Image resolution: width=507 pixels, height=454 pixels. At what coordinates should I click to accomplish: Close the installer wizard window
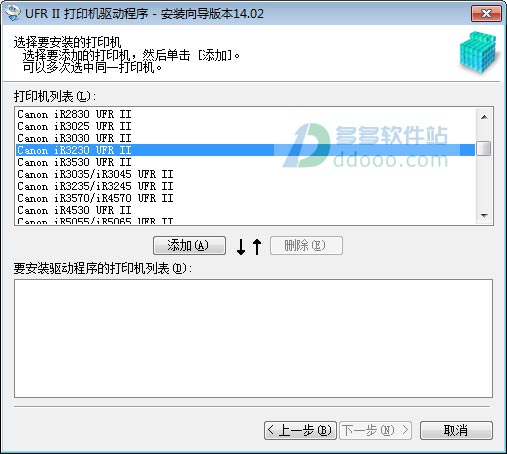[x=486, y=14]
